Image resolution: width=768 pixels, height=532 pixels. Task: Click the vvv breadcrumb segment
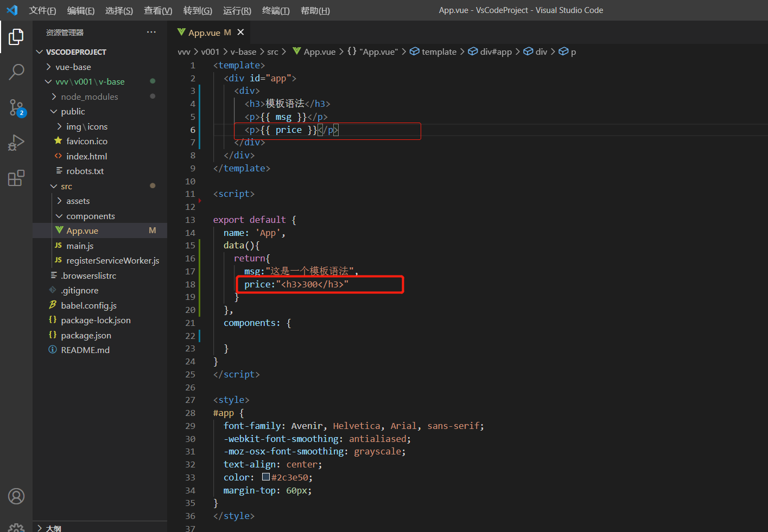(184, 52)
